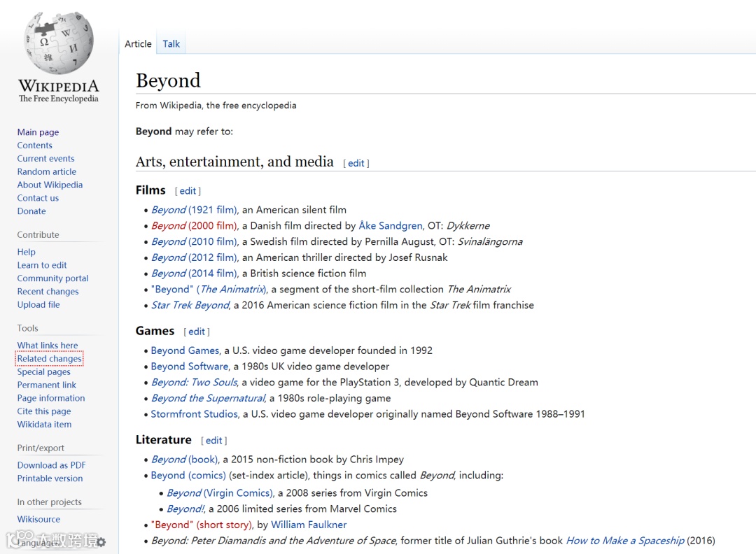The image size is (756, 554).
Task: Edit the Films section
Action: click(x=188, y=191)
